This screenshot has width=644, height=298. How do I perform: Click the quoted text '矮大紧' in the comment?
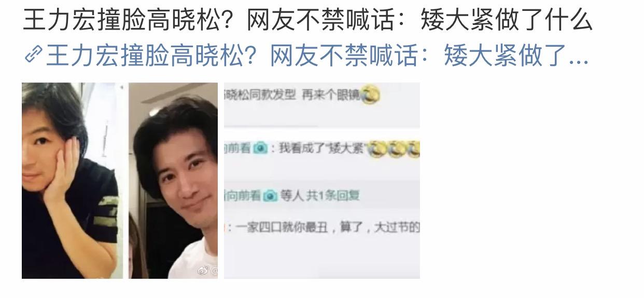[x=348, y=150]
